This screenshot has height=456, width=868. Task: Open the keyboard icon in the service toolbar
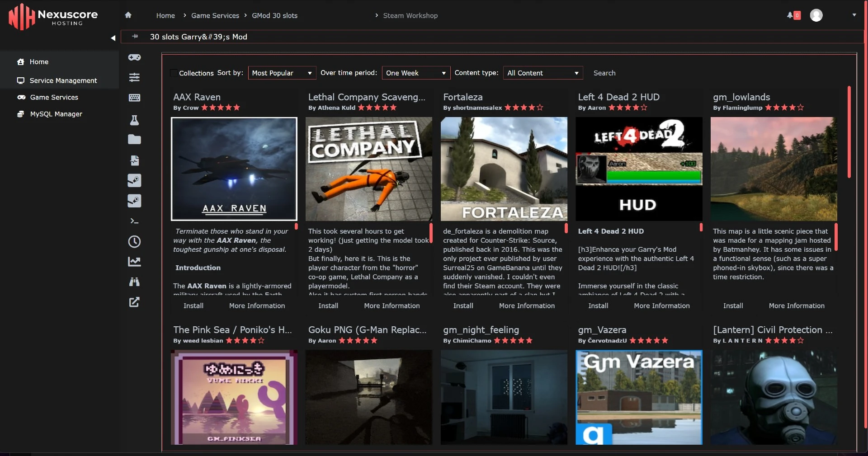134,98
